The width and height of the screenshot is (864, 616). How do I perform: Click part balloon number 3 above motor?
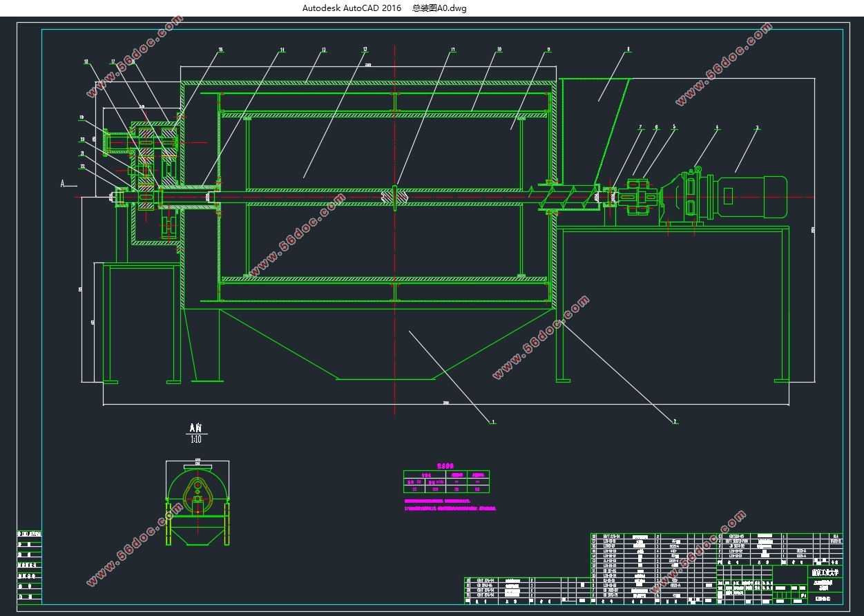pyautogui.click(x=757, y=127)
